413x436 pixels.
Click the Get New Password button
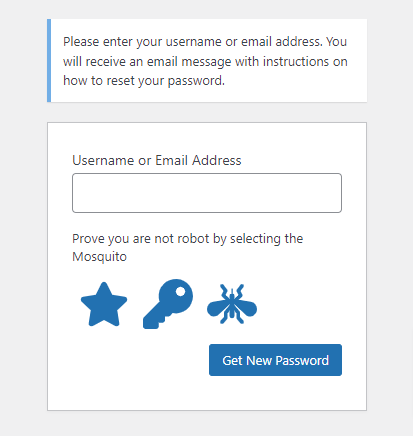point(275,360)
